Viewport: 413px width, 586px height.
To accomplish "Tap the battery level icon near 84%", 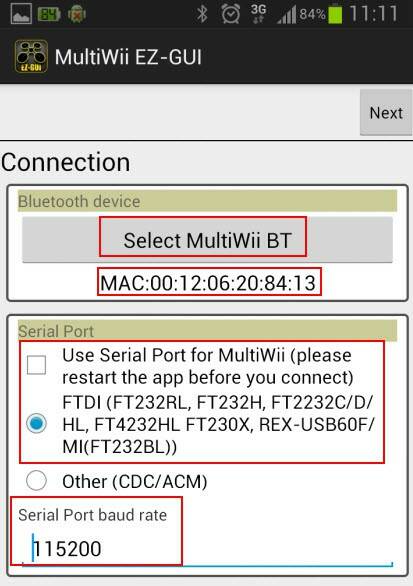I will (335, 14).
